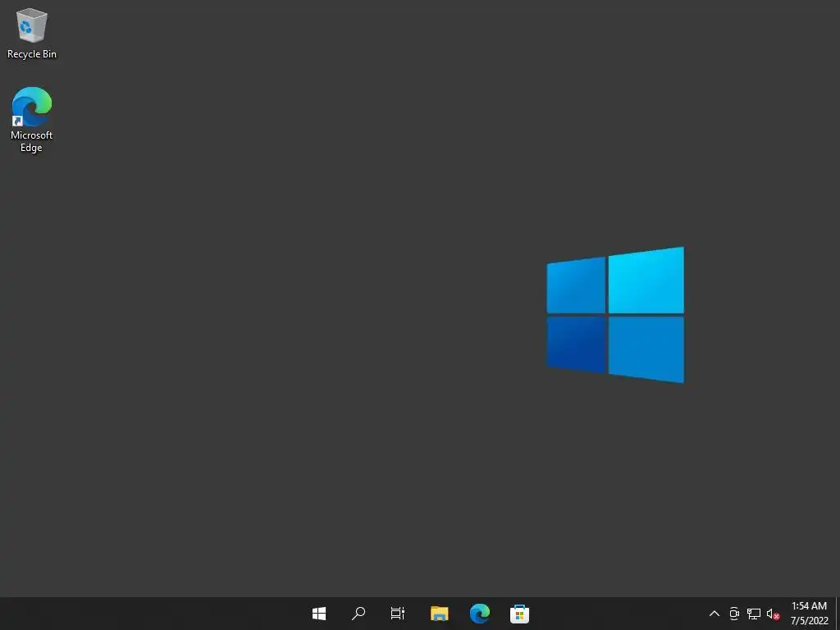Open Microsoft Store from the taskbar
This screenshot has height=630, width=840.
(519, 614)
